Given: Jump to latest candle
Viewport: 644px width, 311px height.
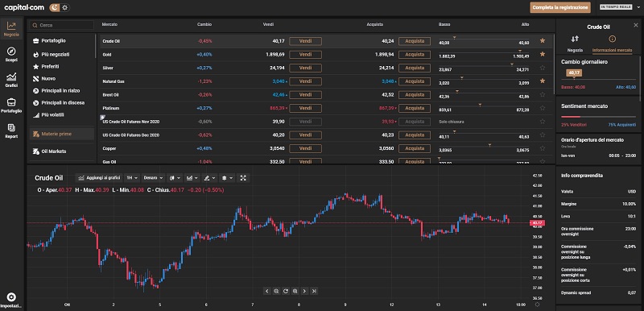Looking at the screenshot, I should [314, 292].
